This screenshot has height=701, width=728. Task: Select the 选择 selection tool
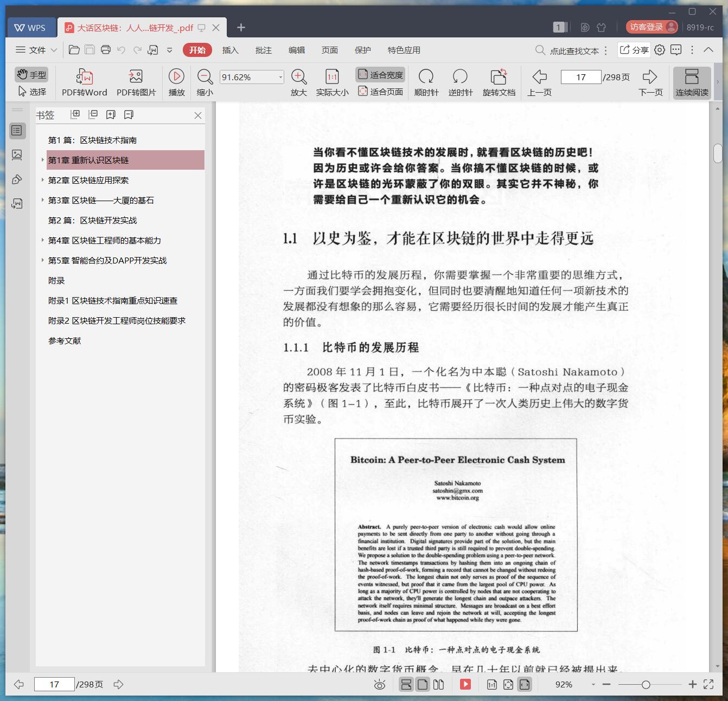[31, 92]
